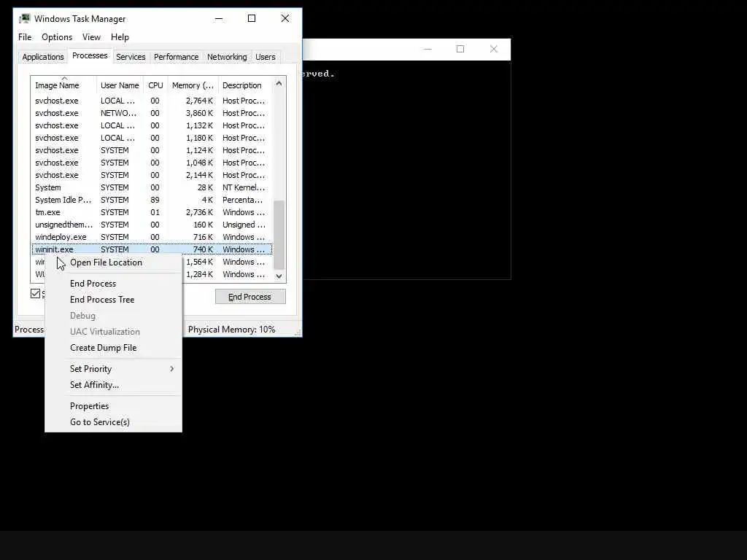Sort by User Name column header
Image resolution: width=747 pixels, height=560 pixels.
tap(120, 85)
